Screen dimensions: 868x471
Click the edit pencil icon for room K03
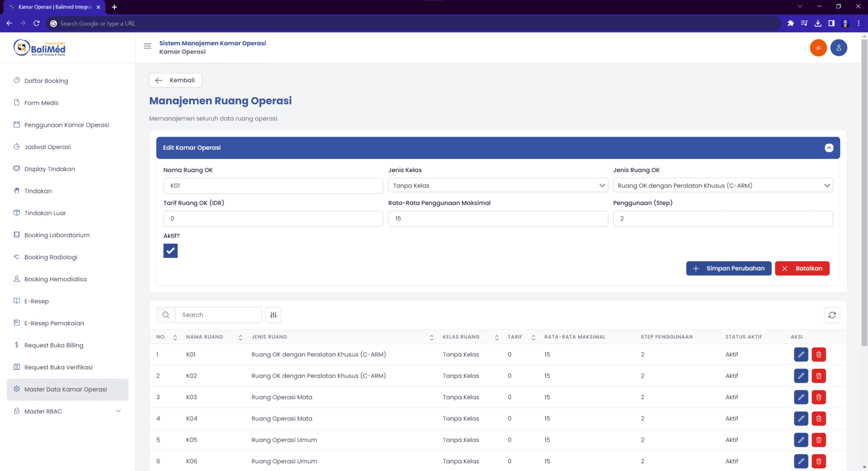point(801,397)
